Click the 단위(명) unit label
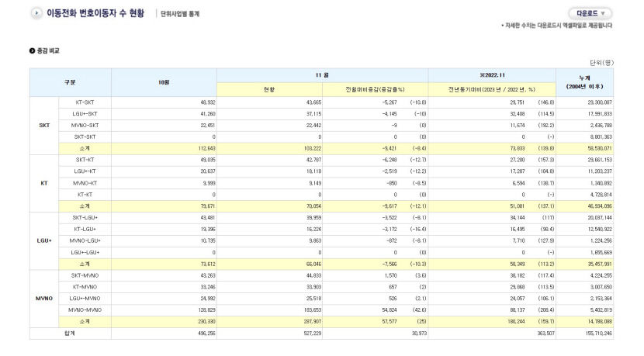 (x=601, y=63)
